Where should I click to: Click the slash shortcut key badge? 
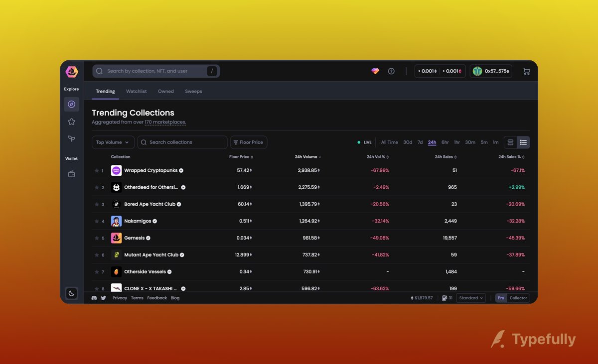[x=212, y=71]
